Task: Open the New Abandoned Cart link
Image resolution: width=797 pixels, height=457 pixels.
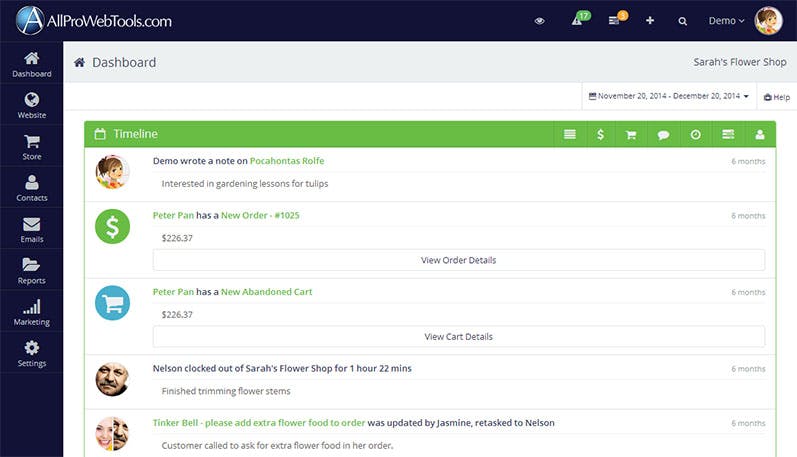Action: click(266, 292)
